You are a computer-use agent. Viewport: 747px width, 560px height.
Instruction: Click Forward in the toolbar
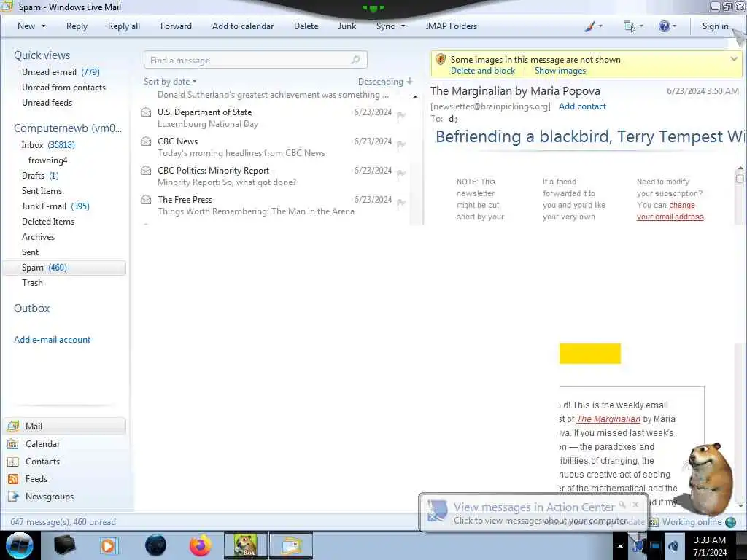tap(176, 26)
